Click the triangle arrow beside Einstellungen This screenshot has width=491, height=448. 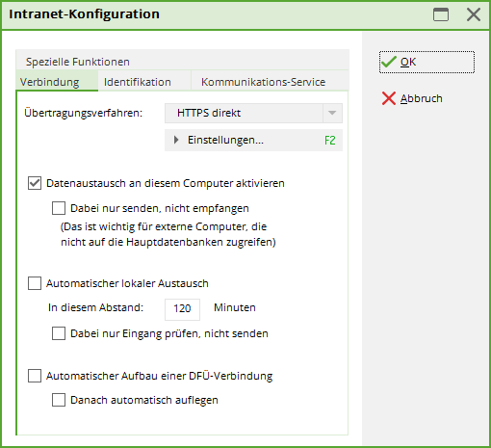(176, 140)
